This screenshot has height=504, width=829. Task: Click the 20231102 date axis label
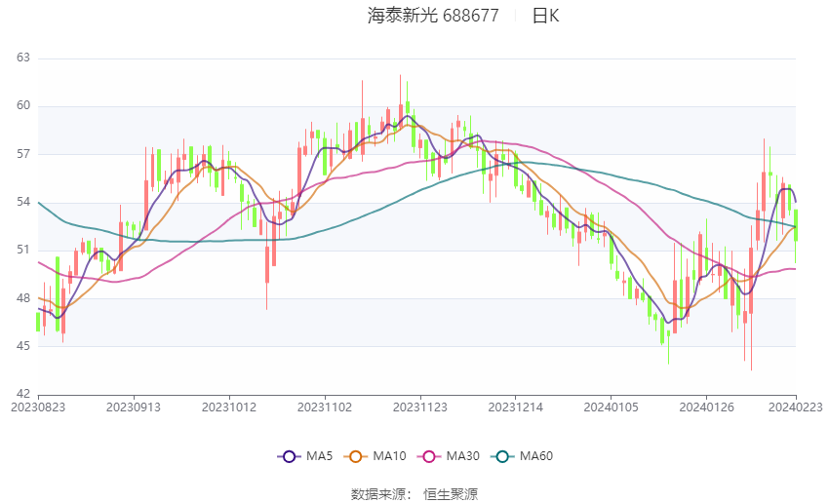[x=325, y=407]
